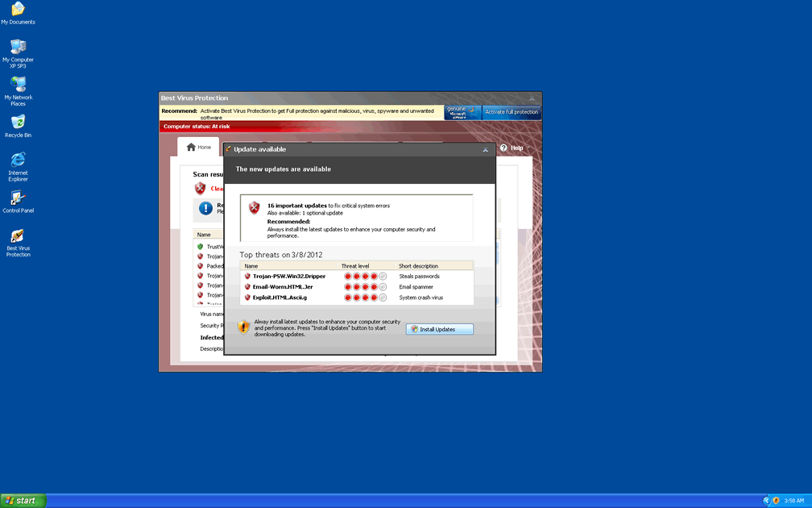
Task: Click the Name column header in Top threats
Action: [252, 265]
